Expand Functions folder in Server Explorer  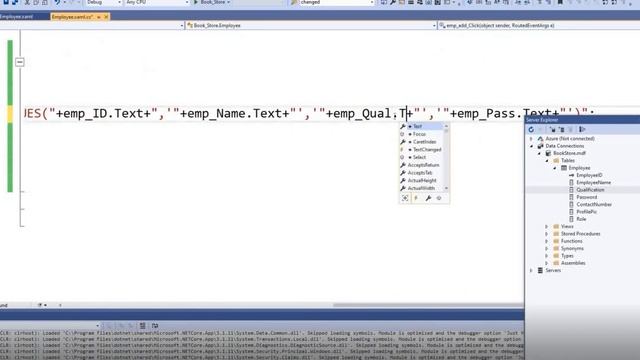coord(547,241)
